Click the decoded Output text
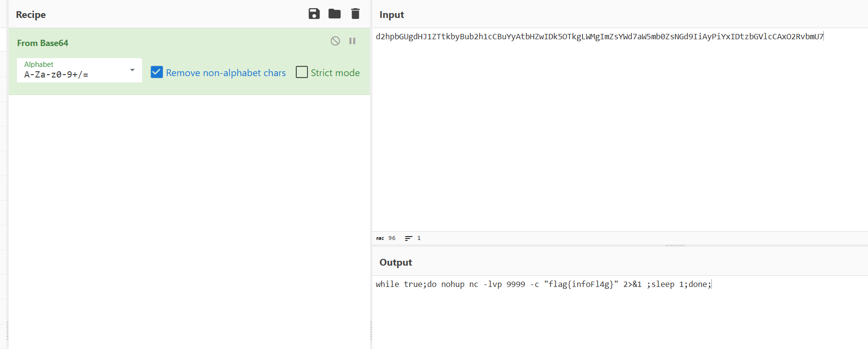 tap(543, 285)
